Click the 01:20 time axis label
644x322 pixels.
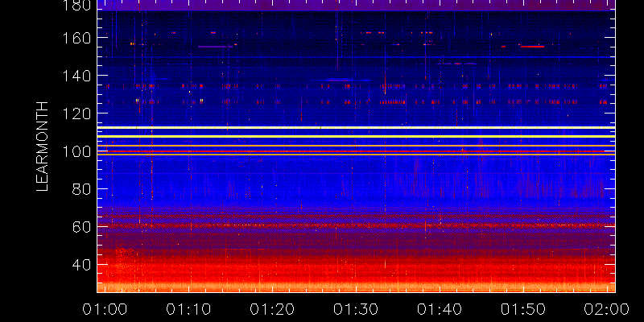pyautogui.click(x=272, y=309)
